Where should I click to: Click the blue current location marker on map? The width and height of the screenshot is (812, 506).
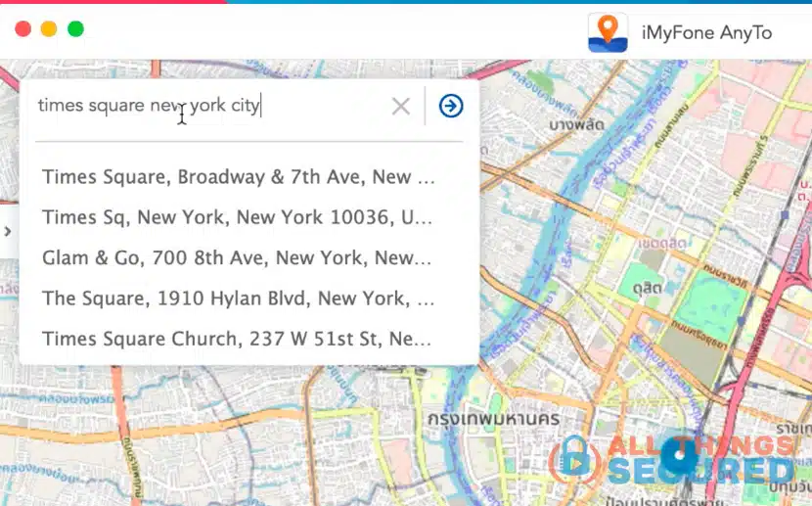(675, 452)
